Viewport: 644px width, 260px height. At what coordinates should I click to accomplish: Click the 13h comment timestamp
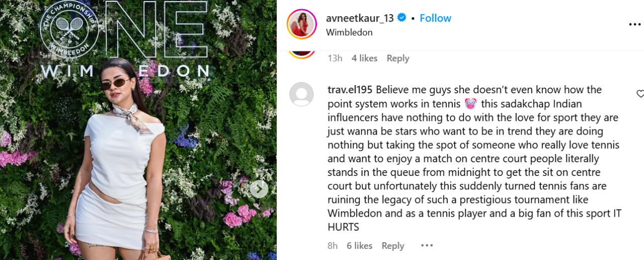coord(335,58)
